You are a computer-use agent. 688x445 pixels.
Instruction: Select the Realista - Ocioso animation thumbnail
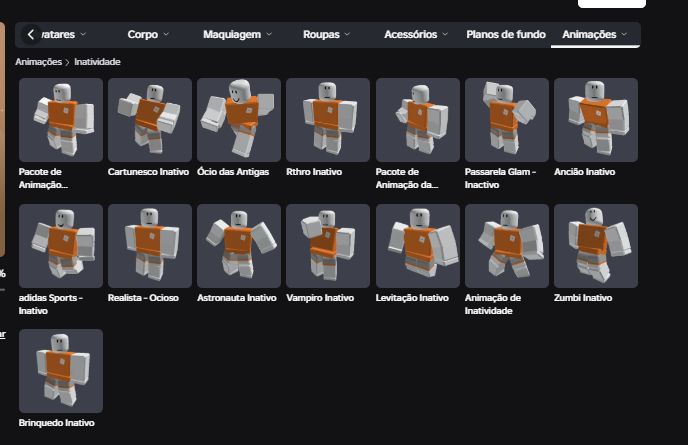150,246
